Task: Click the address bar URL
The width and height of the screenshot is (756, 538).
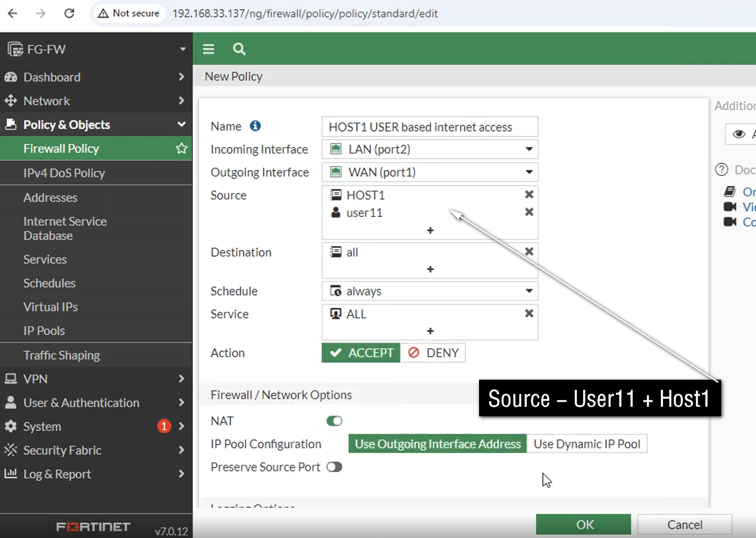Action: pyautogui.click(x=305, y=14)
